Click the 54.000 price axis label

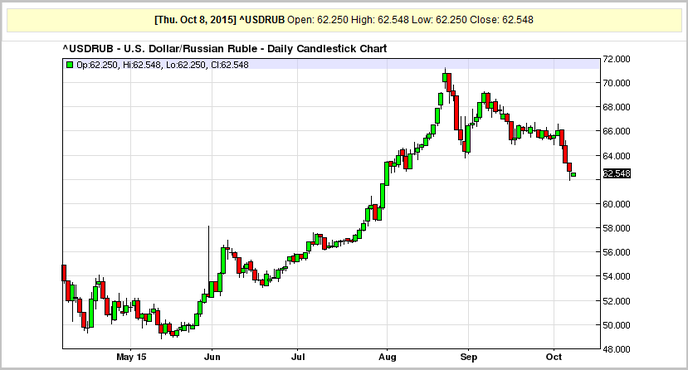coord(616,277)
